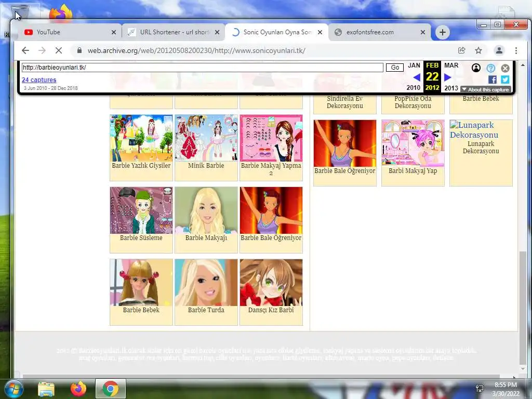Click PopPixie Oda Dekorasyonu link

413,102
